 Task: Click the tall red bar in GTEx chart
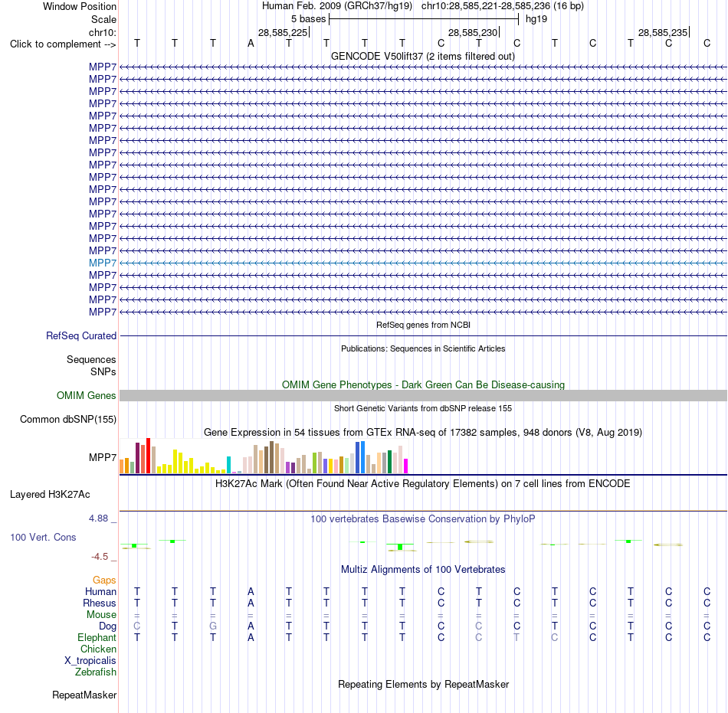tap(148, 456)
